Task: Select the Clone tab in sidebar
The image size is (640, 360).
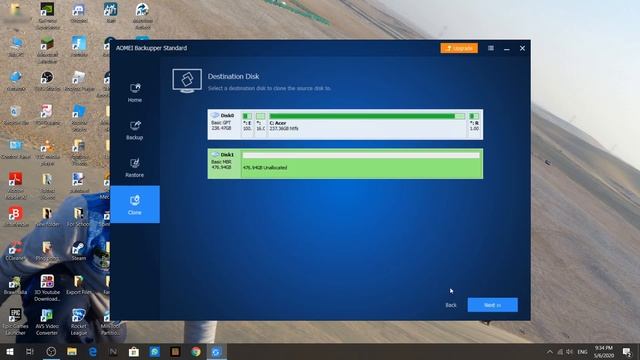Action: [135, 204]
